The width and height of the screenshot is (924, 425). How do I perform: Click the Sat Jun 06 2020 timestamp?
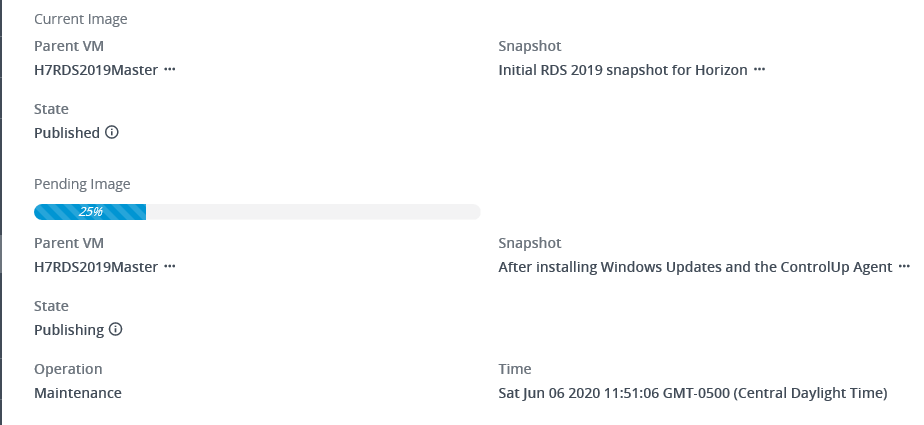pos(692,393)
